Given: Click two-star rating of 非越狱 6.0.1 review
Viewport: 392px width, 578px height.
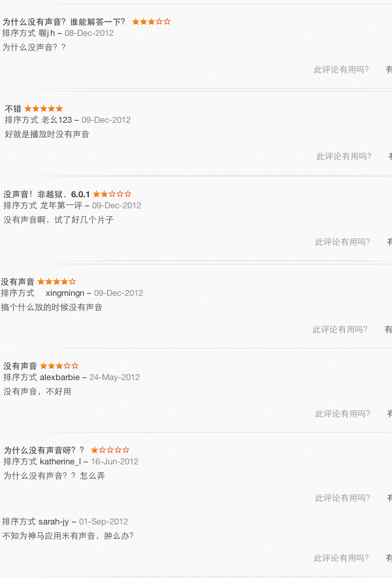Looking at the screenshot, I should pos(112,194).
